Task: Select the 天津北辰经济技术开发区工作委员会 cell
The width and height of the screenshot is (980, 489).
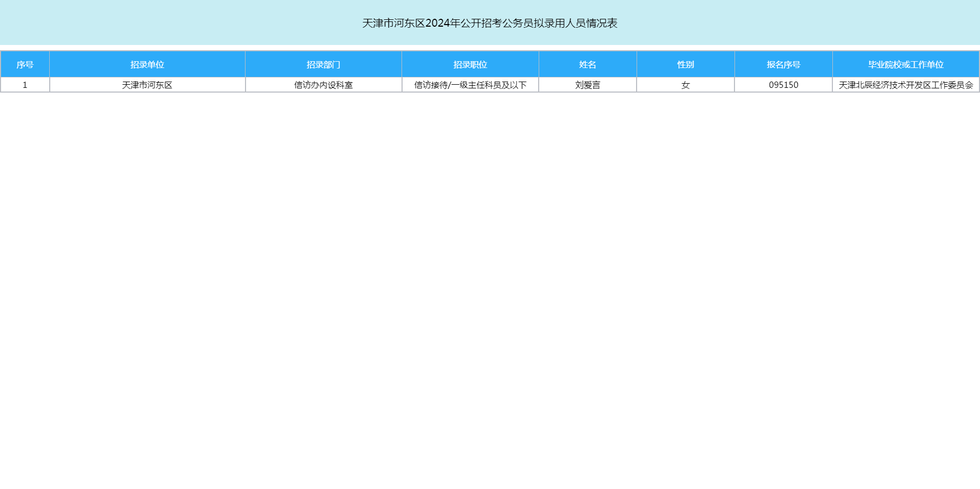Action: pyautogui.click(x=906, y=85)
